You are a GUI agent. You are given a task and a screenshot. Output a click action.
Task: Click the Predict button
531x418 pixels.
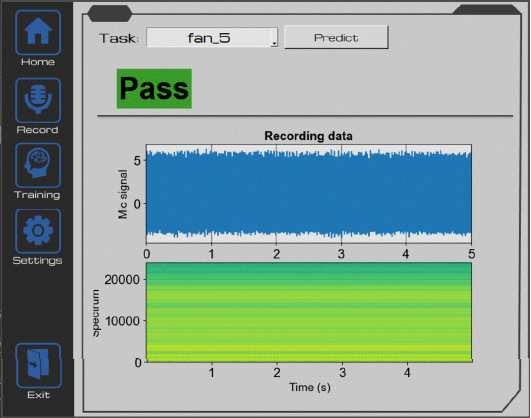pos(336,37)
